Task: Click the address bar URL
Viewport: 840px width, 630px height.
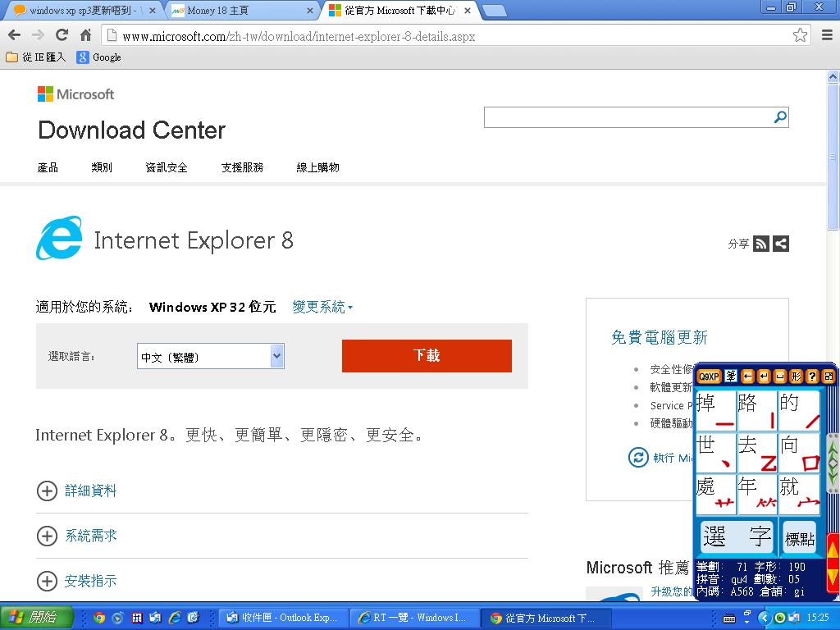Action: pos(299,36)
